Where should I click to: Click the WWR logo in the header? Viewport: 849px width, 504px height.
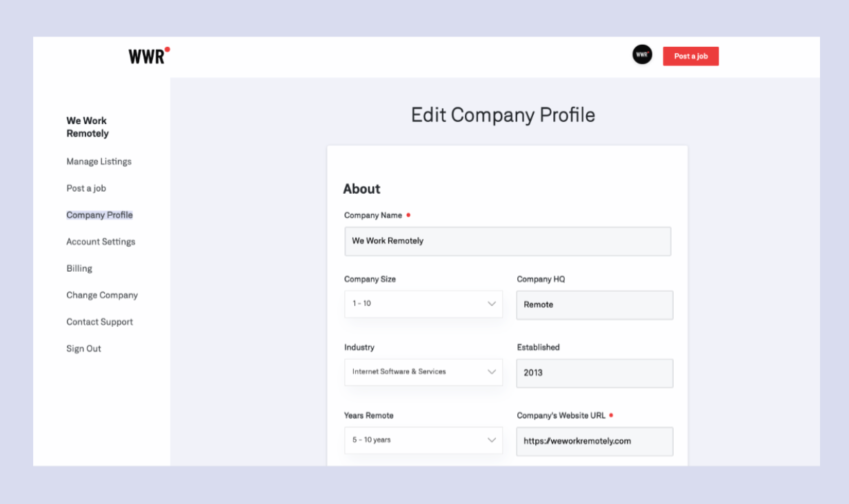(146, 56)
